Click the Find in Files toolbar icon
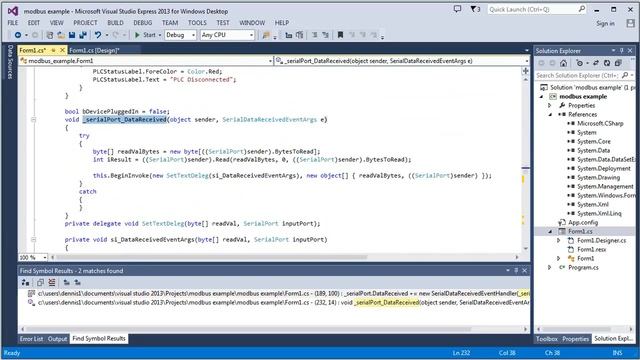Image resolution: width=640 pixels, height=360 pixels. pos(266,35)
